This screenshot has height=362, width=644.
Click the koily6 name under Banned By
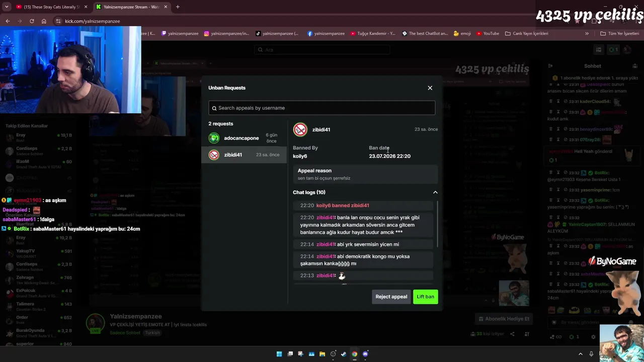point(300,156)
